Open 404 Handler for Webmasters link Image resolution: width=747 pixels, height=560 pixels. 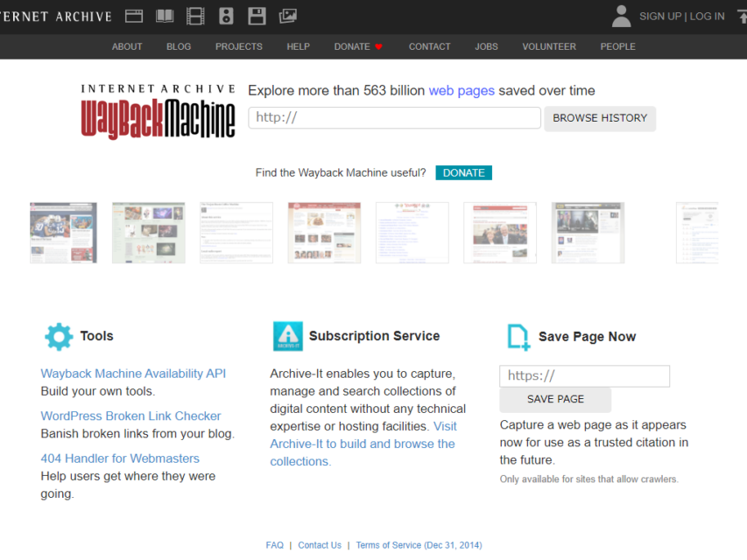(x=120, y=458)
